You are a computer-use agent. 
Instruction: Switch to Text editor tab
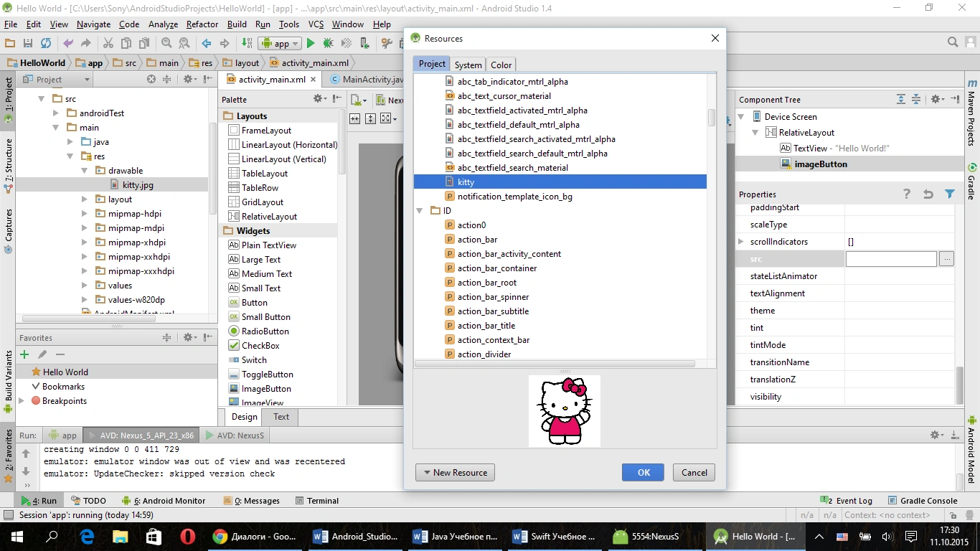(x=281, y=417)
